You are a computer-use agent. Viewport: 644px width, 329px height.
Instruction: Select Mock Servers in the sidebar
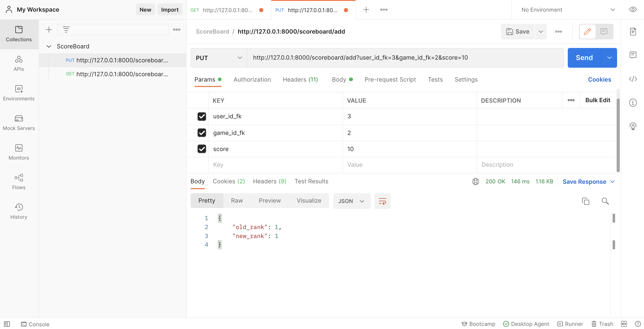point(19,122)
